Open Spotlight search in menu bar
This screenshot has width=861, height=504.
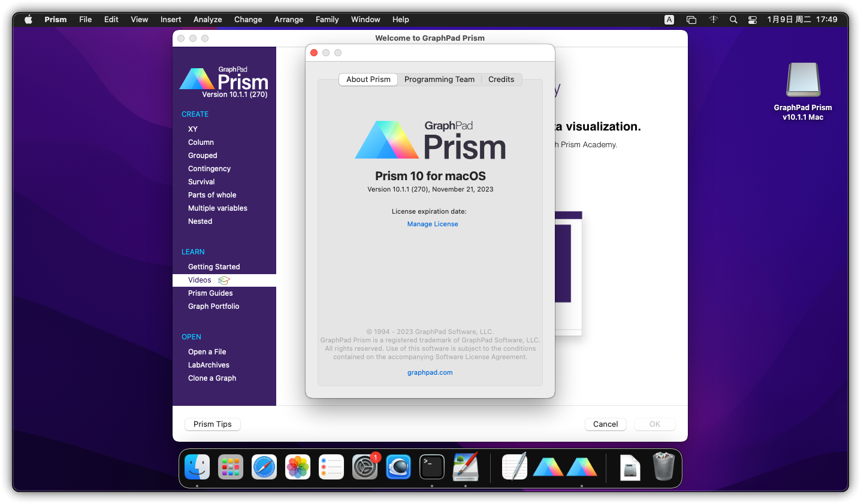click(x=733, y=20)
